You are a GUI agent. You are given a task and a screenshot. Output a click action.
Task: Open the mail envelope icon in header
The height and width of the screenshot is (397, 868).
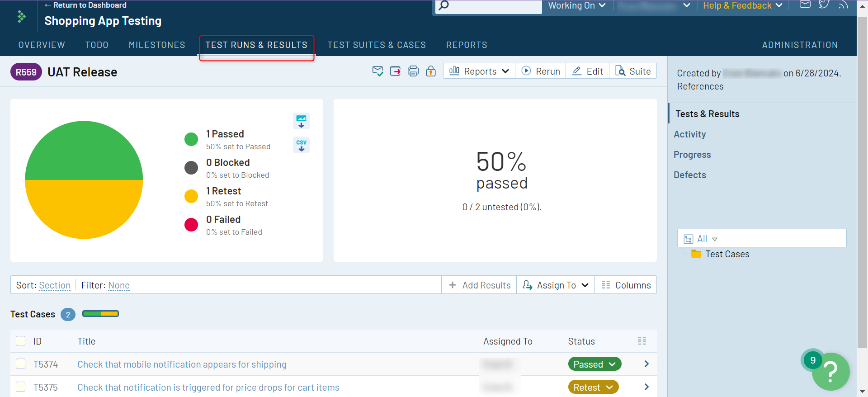tap(805, 5)
